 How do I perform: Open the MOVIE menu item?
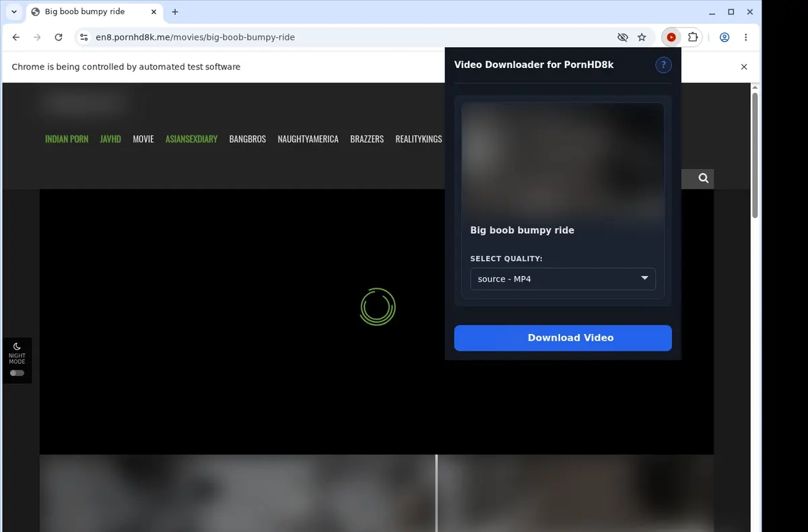click(143, 139)
